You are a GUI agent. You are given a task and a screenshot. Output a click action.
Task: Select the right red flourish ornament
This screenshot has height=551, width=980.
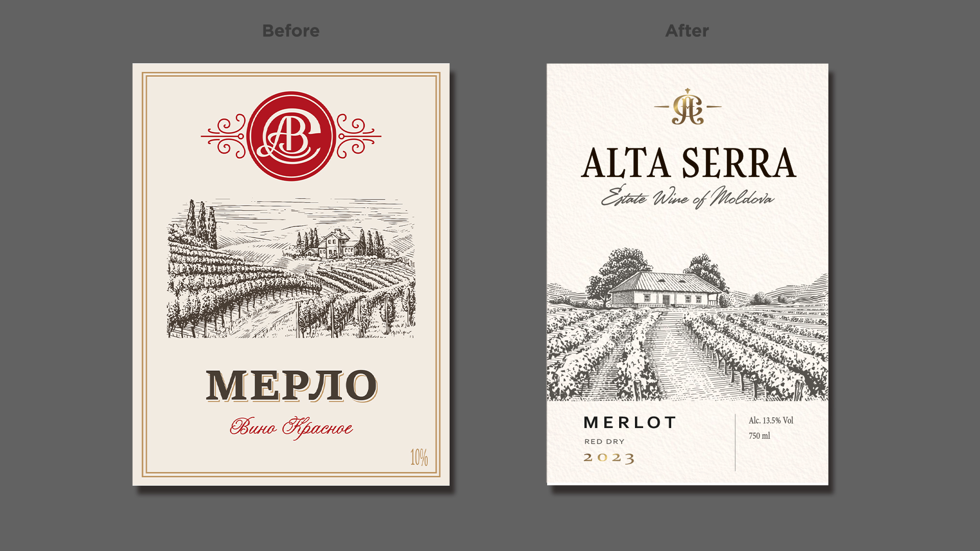click(358, 136)
